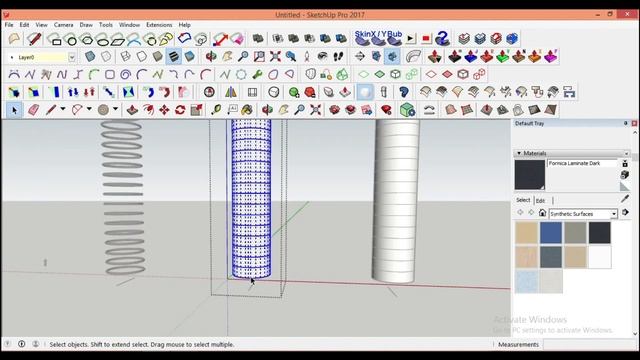Image resolution: width=640 pixels, height=360 pixels.
Task: Pick the white material swatch
Action: point(600,257)
